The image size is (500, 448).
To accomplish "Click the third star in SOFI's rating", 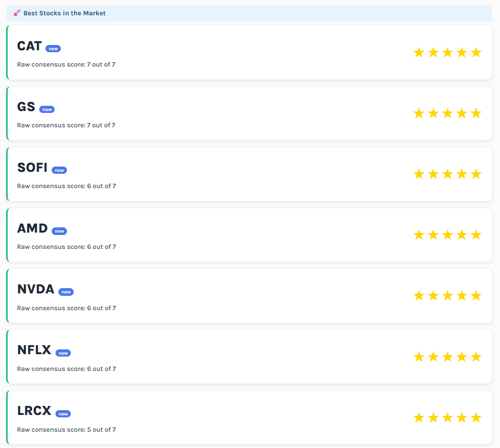I will point(447,174).
